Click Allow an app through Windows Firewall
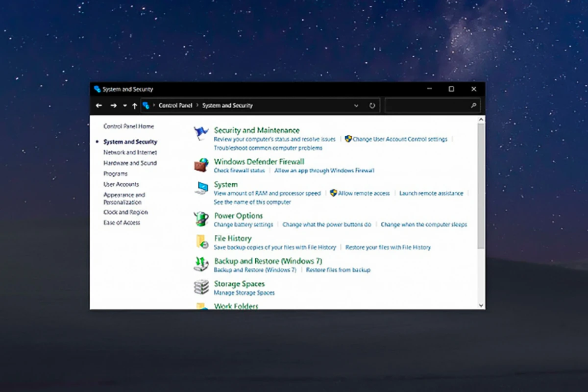Screen dimensions: 588x392 [x=324, y=171]
